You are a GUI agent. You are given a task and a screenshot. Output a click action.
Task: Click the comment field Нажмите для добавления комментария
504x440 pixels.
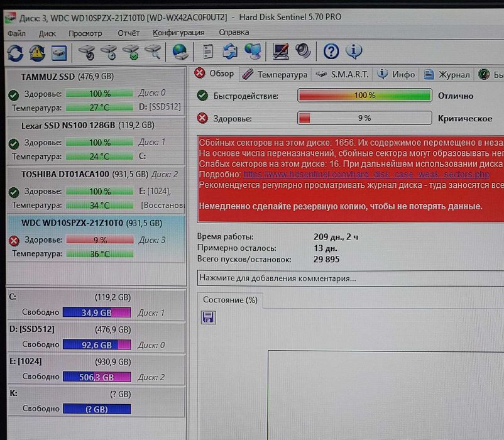(351, 278)
